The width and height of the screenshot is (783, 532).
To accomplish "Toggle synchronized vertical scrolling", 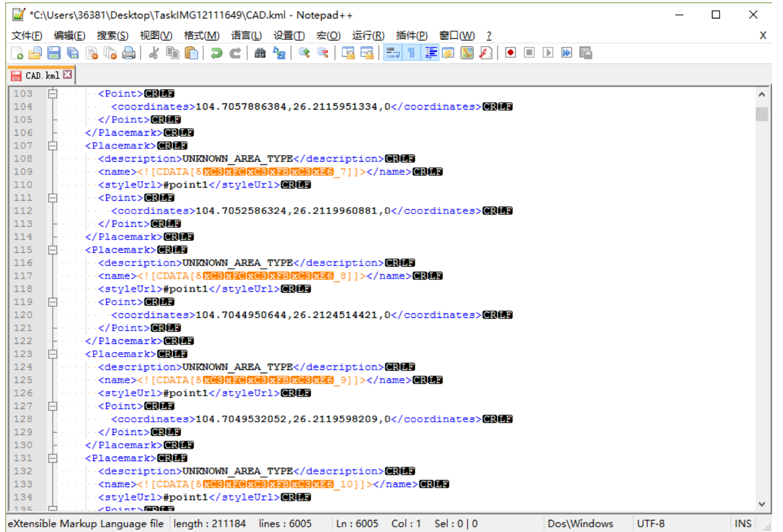I will (x=348, y=53).
